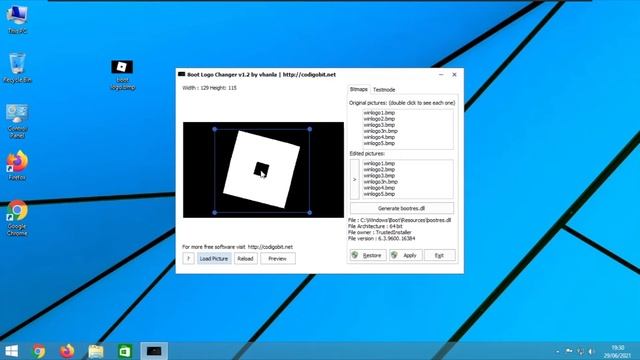The image size is (640, 360).
Task: Switch to the Bitmaps tab
Action: tap(358, 89)
